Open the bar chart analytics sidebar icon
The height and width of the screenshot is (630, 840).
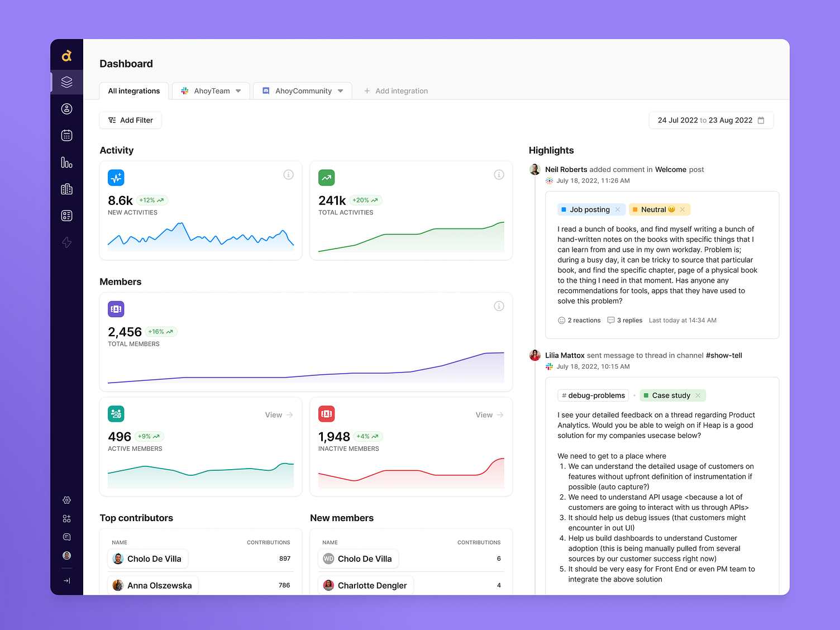(66, 163)
